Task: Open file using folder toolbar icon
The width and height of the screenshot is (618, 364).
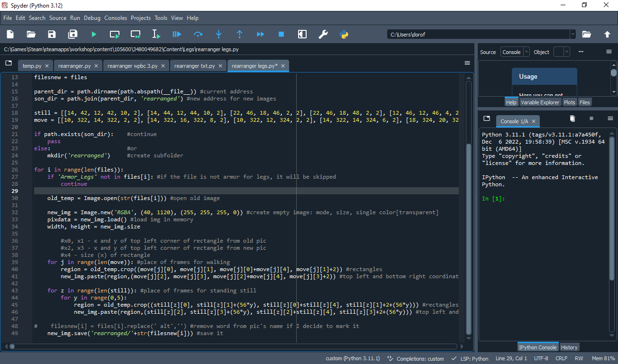Action: (31, 34)
